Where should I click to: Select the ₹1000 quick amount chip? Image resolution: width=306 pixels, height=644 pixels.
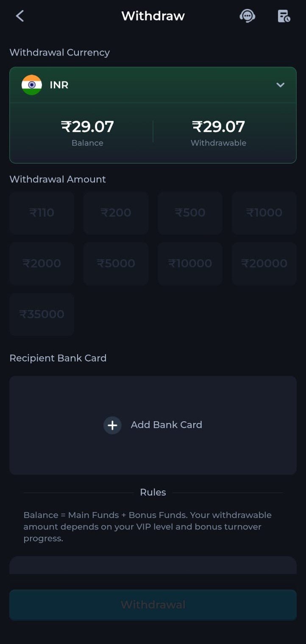(x=264, y=213)
